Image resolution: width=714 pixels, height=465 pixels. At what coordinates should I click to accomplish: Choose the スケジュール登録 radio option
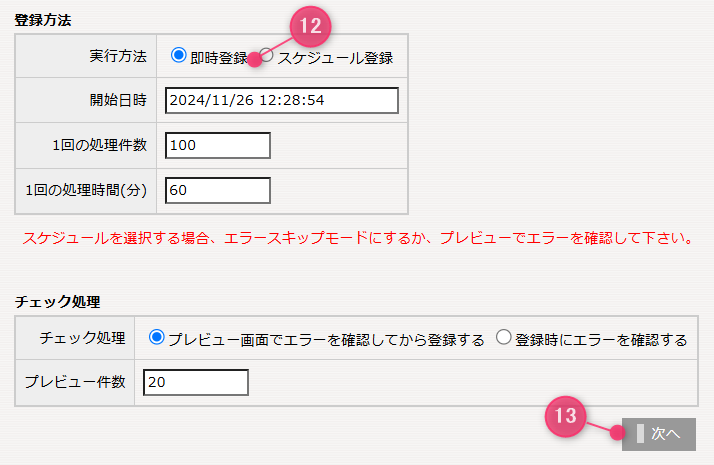[267, 56]
